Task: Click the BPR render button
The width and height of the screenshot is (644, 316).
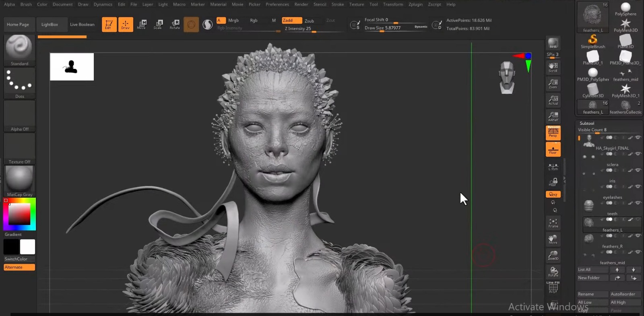Action: [553, 43]
